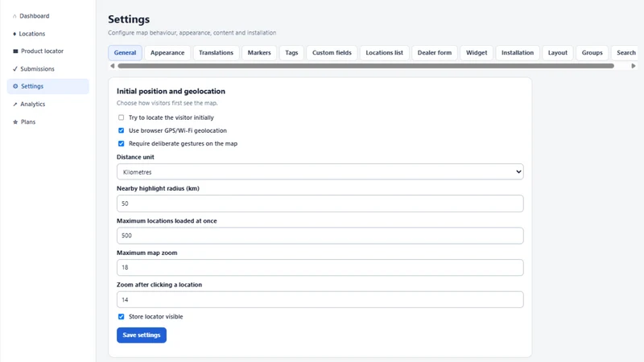This screenshot has height=362, width=644.
Task: Click the horizontal tabs scrollbar thumb
Action: [x=365, y=66]
